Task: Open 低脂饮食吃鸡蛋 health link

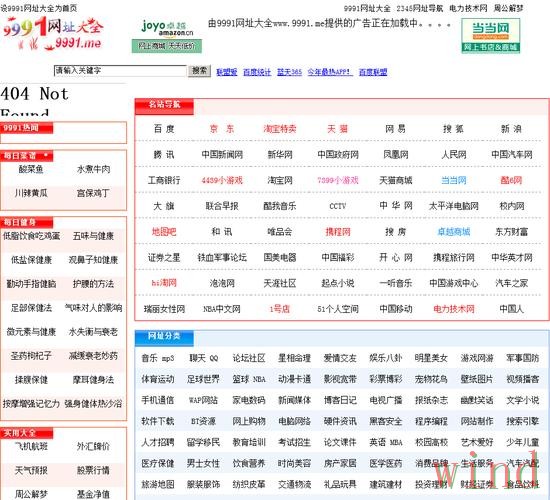Action: point(31,236)
